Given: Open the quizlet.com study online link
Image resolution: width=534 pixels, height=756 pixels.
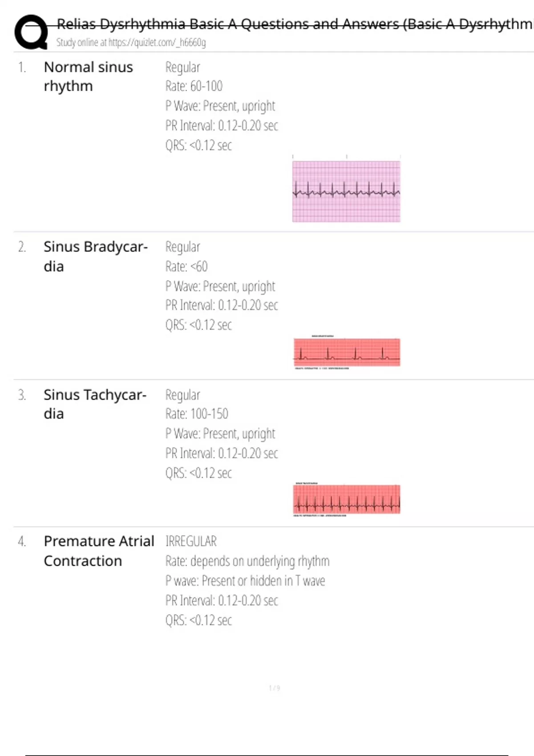Looking at the screenshot, I should pyautogui.click(x=131, y=43).
